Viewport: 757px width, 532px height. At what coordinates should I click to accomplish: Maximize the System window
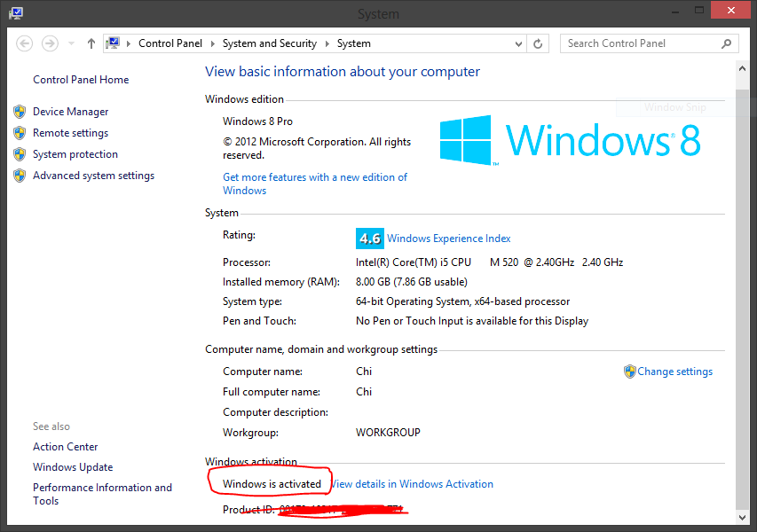pos(699,11)
